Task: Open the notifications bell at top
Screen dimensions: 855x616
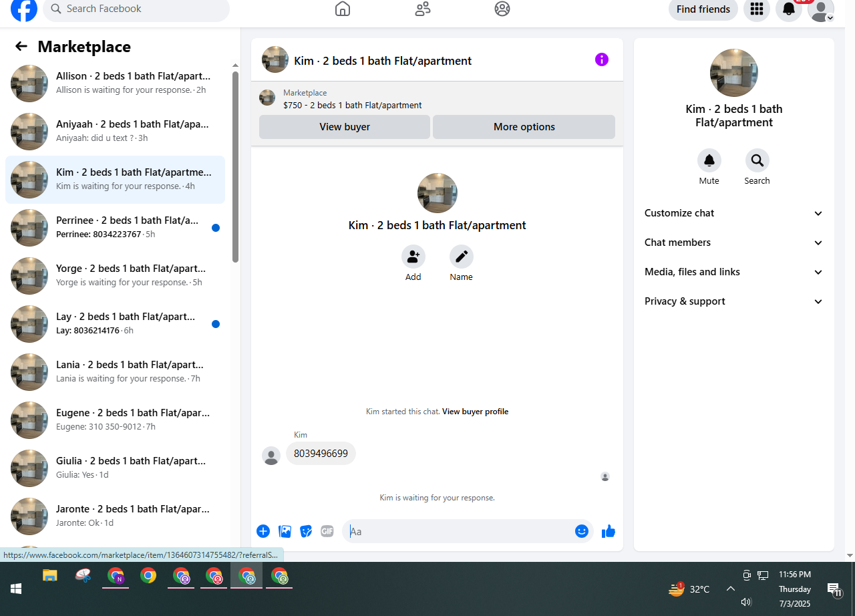Action: [x=789, y=9]
